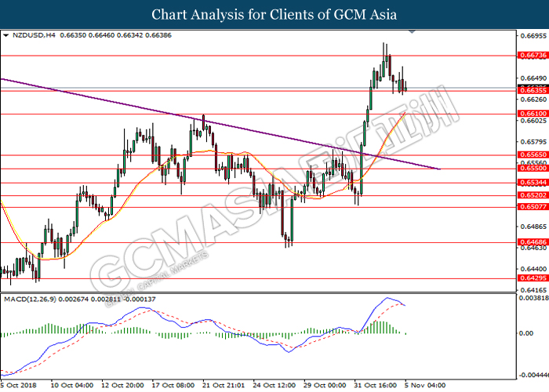Screen dimensions: 549x392
Task: Click the 0.64865 price scale value
Action: (533, 227)
